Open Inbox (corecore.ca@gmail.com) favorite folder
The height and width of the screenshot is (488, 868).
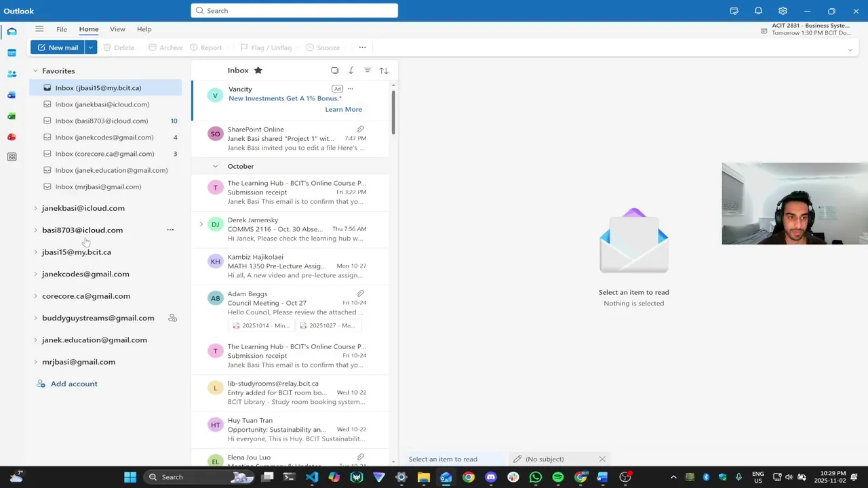point(105,154)
